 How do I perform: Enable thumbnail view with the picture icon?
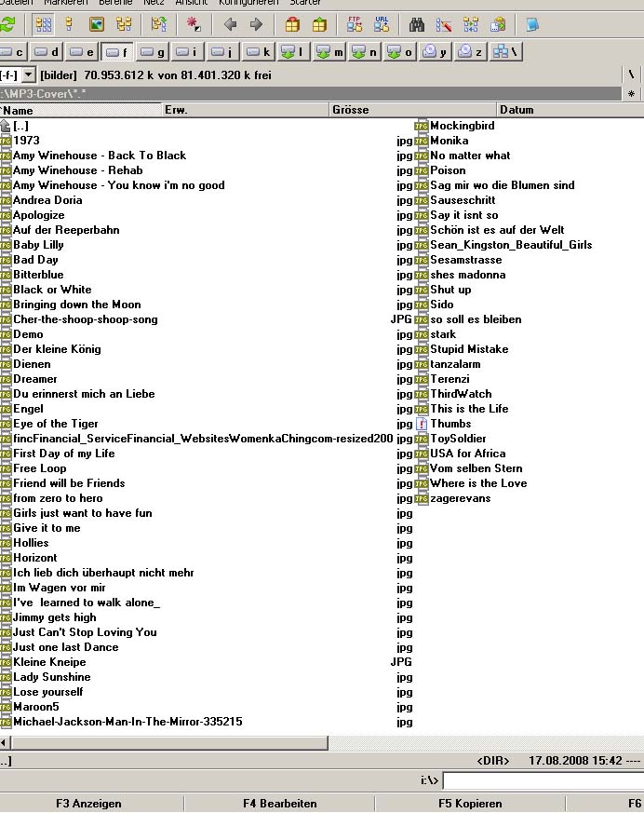(x=97, y=24)
